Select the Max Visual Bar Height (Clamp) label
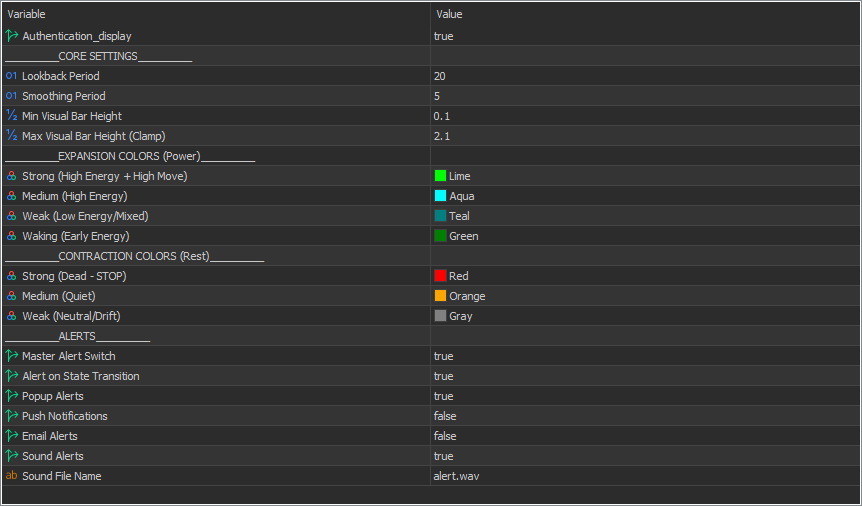Viewport: 862px width, 506px height. click(x=93, y=136)
